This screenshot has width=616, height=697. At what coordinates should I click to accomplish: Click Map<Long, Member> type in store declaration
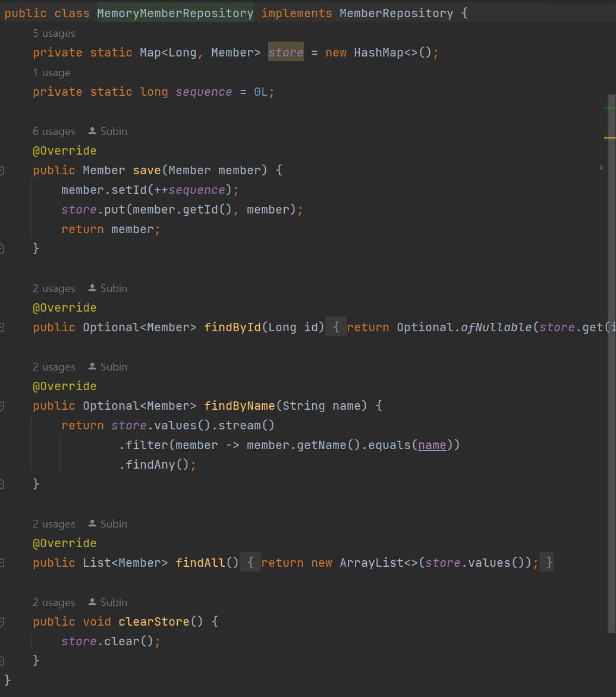coord(200,52)
